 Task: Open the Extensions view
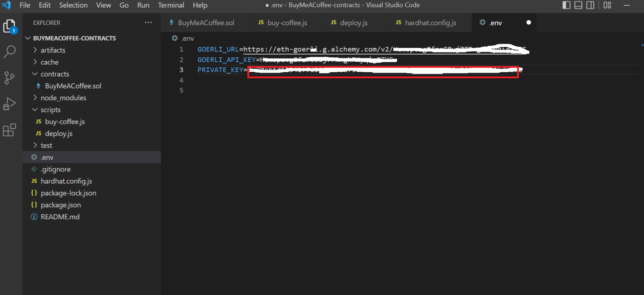(x=9, y=130)
